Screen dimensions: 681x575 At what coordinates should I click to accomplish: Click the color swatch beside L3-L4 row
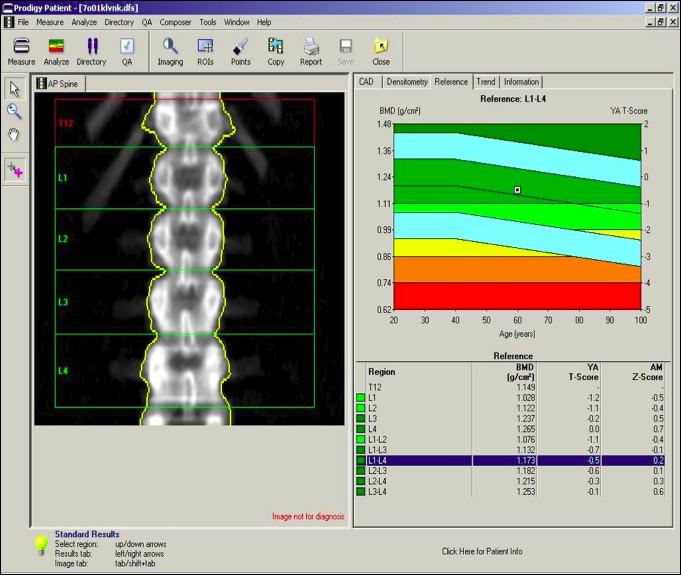click(x=360, y=492)
